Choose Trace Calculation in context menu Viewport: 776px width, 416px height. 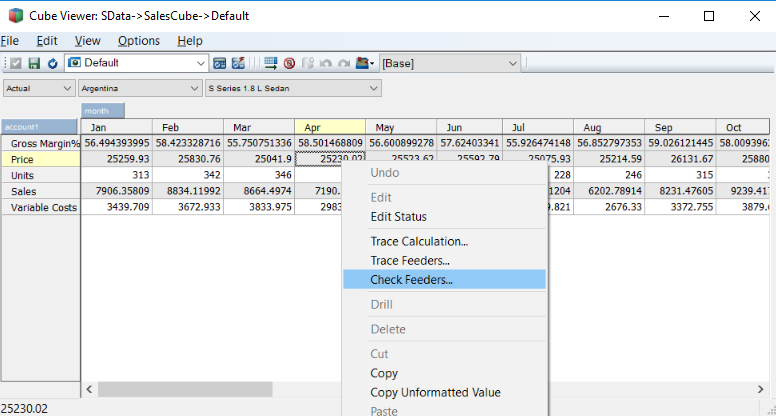(x=419, y=241)
